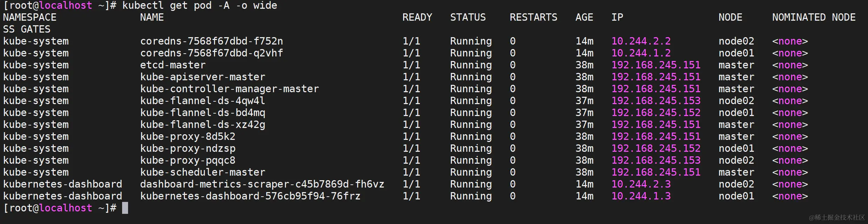
Task: Click AGE 38m in kube-scheduler-master row
Action: click(x=585, y=172)
